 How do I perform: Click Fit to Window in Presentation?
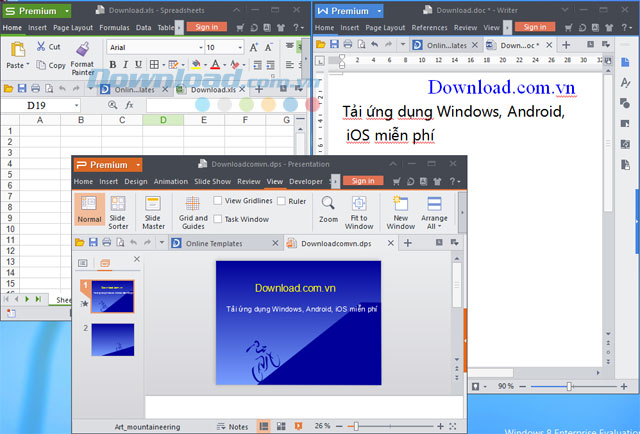click(x=359, y=212)
